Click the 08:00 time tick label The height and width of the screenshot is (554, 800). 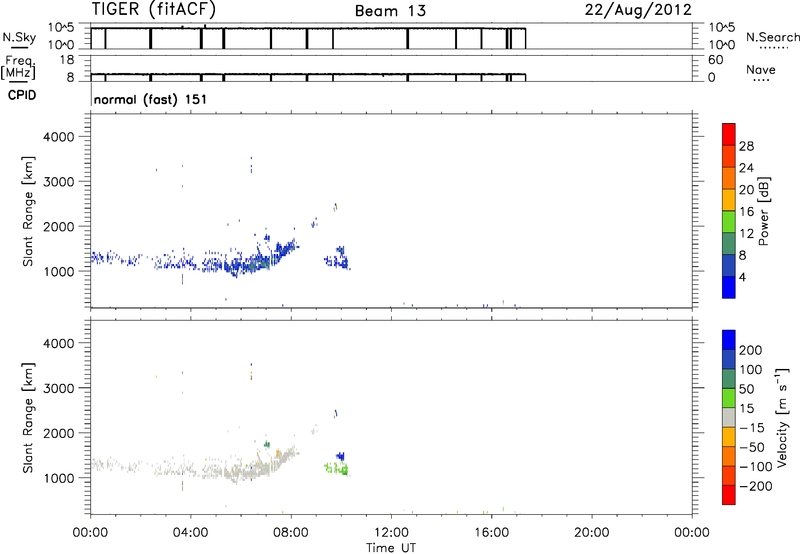[x=291, y=533]
